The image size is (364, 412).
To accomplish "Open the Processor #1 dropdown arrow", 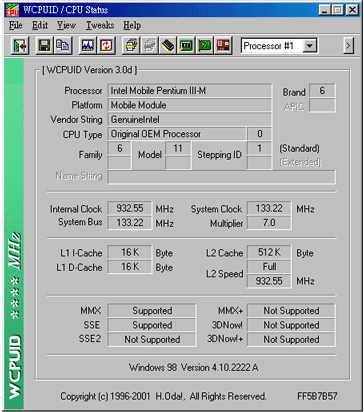I will 310,46.
